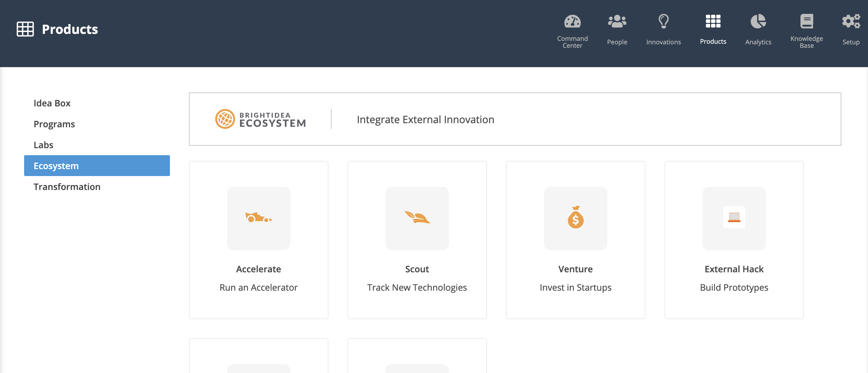The image size is (868, 373).
Task: Click the Knowledge Base book icon
Action: click(x=806, y=21)
